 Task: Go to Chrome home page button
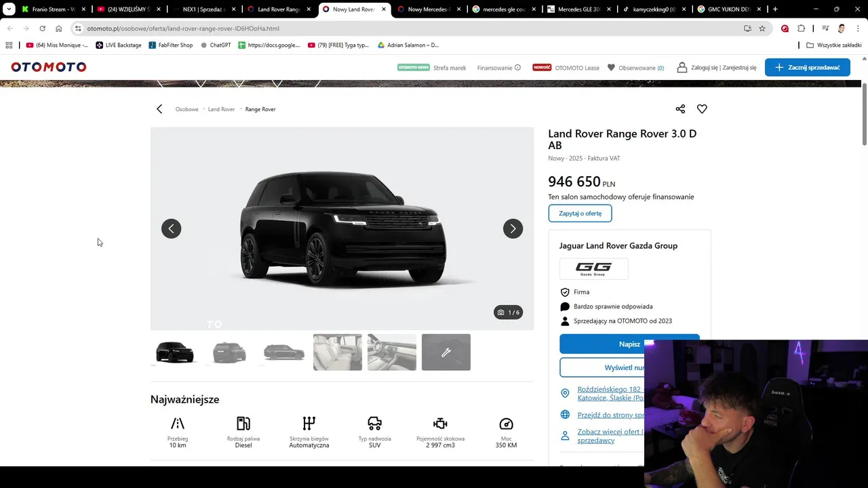pos(58,28)
